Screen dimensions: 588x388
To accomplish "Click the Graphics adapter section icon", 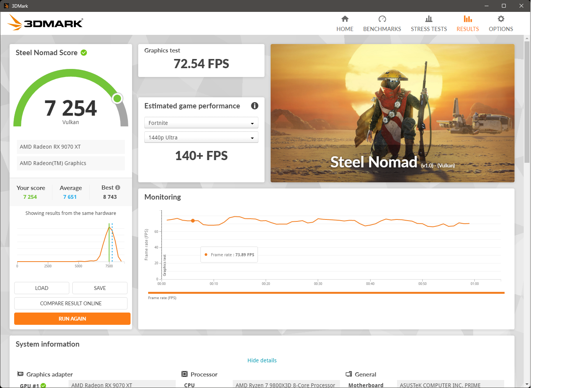I will (20, 374).
